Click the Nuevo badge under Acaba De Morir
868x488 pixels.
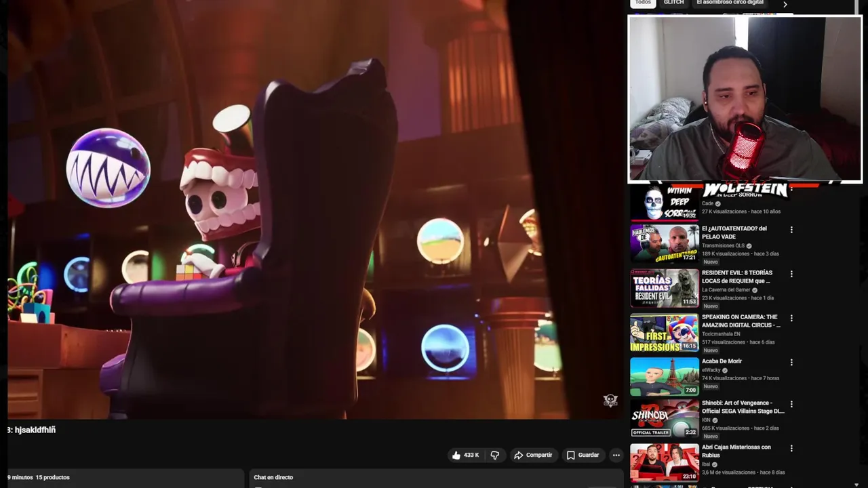[x=711, y=386]
